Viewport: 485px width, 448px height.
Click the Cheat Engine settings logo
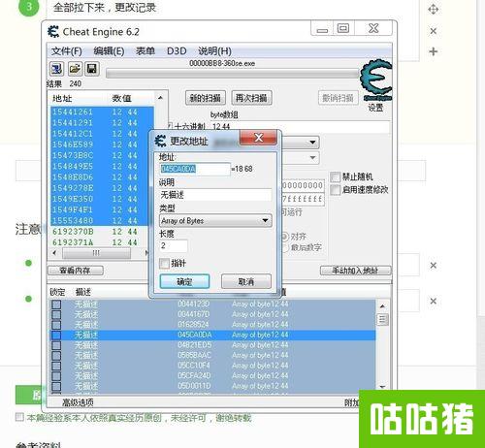[376, 80]
